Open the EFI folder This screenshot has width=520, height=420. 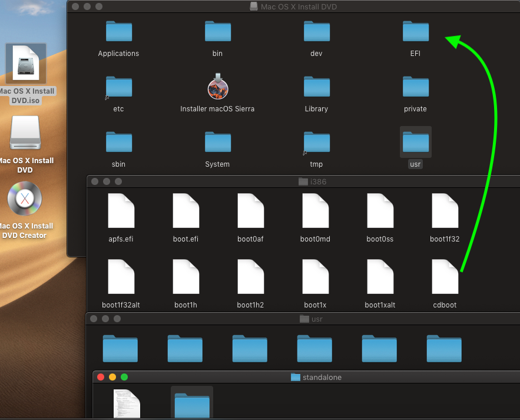(416, 32)
